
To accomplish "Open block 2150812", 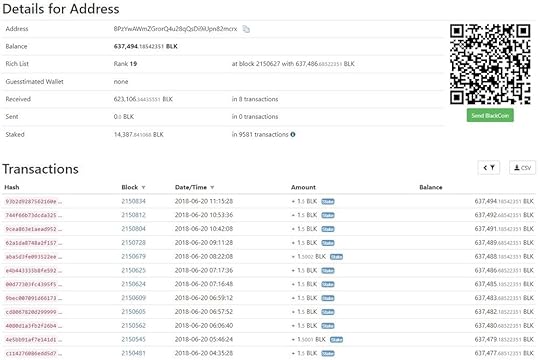I will [133, 215].
